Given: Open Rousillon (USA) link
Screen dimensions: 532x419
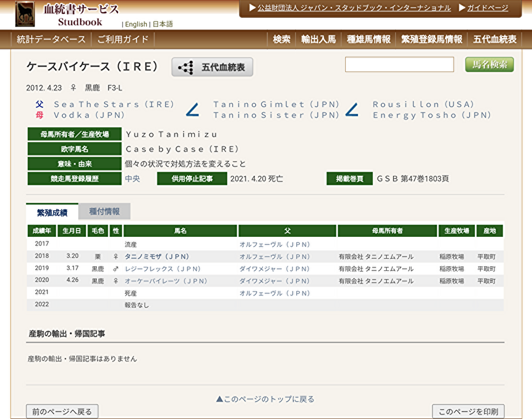Looking at the screenshot, I should click(424, 104).
